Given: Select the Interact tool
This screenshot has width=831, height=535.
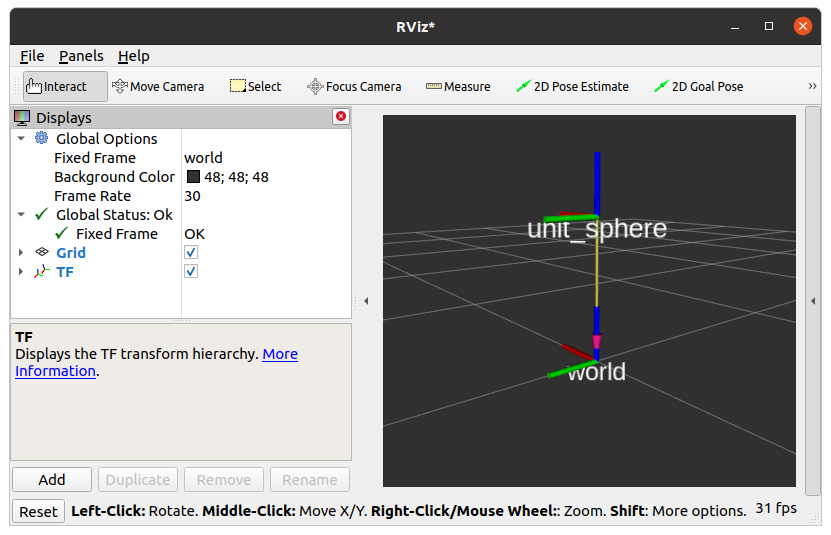Looking at the screenshot, I should pyautogui.click(x=65, y=86).
